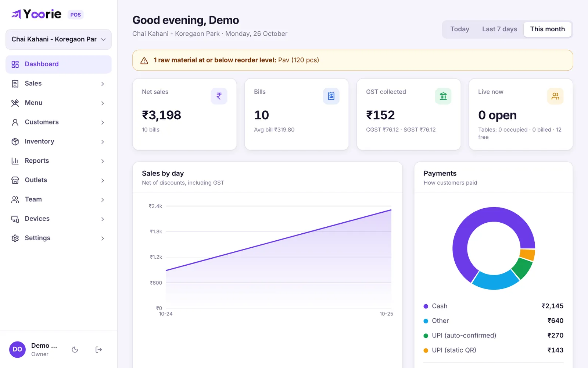Click the Reports bar chart icon
The width and height of the screenshot is (588, 368).
[15, 161]
